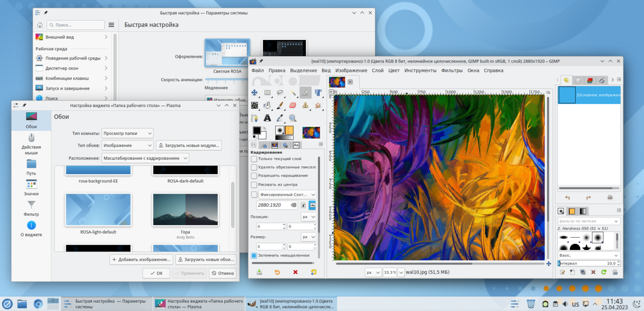
Task: Choose the Eraser tool
Action: point(293,105)
